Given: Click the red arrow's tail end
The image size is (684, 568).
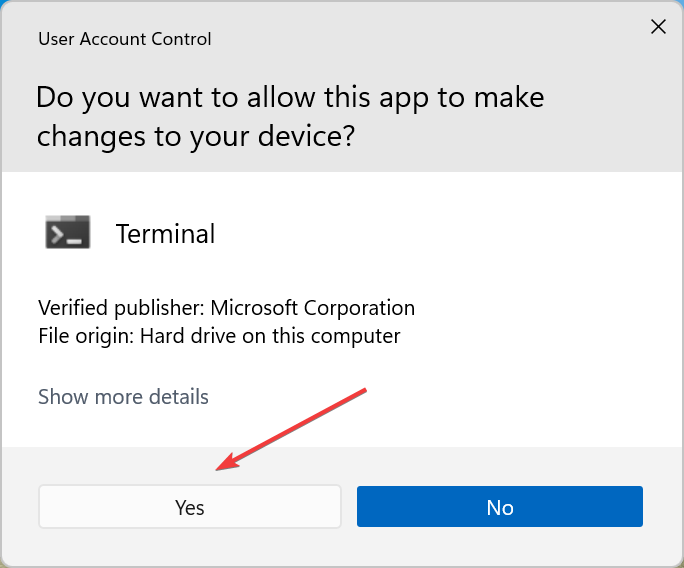Looking at the screenshot, I should [368, 389].
